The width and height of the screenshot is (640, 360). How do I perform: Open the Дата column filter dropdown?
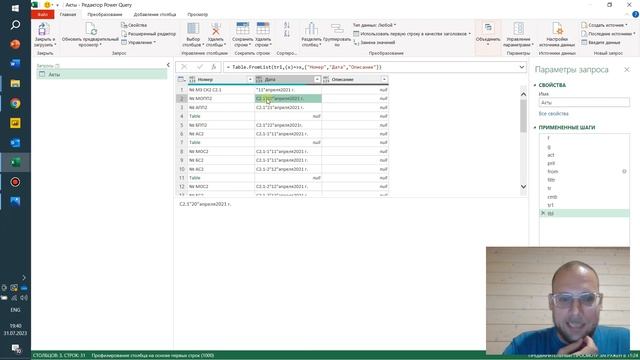(x=317, y=80)
